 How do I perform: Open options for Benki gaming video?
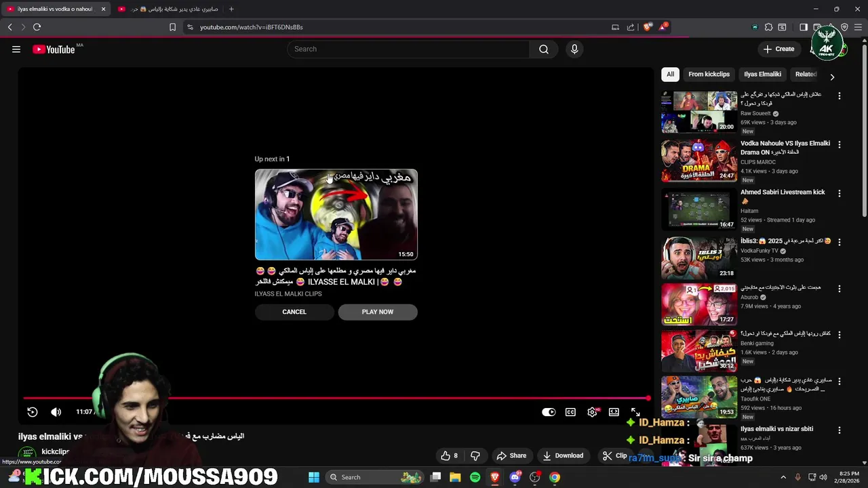click(839, 335)
